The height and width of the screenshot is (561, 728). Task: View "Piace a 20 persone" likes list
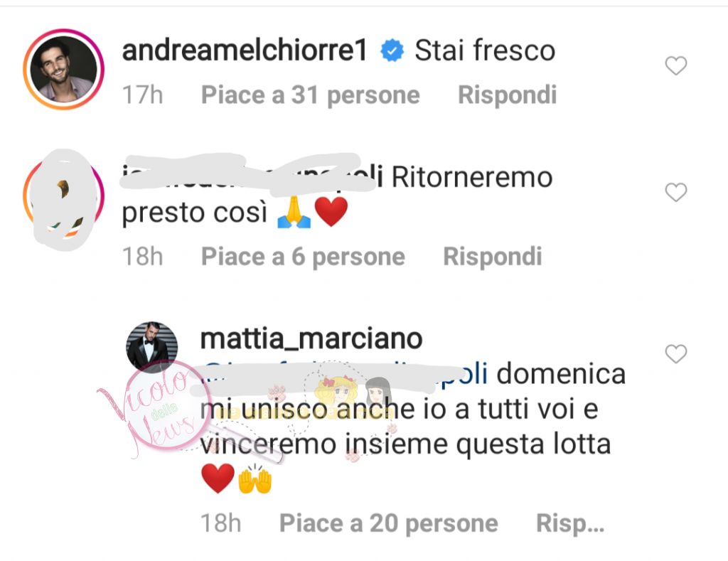point(389,523)
